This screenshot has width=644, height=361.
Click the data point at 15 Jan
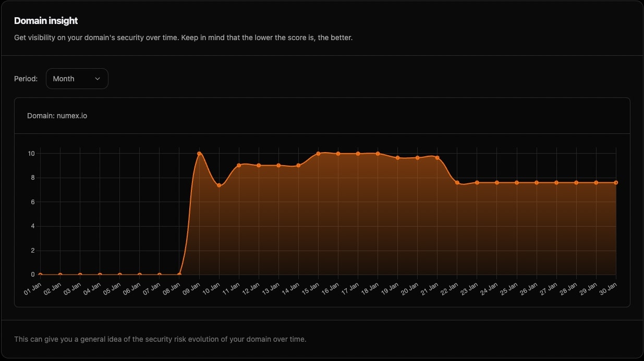click(318, 154)
